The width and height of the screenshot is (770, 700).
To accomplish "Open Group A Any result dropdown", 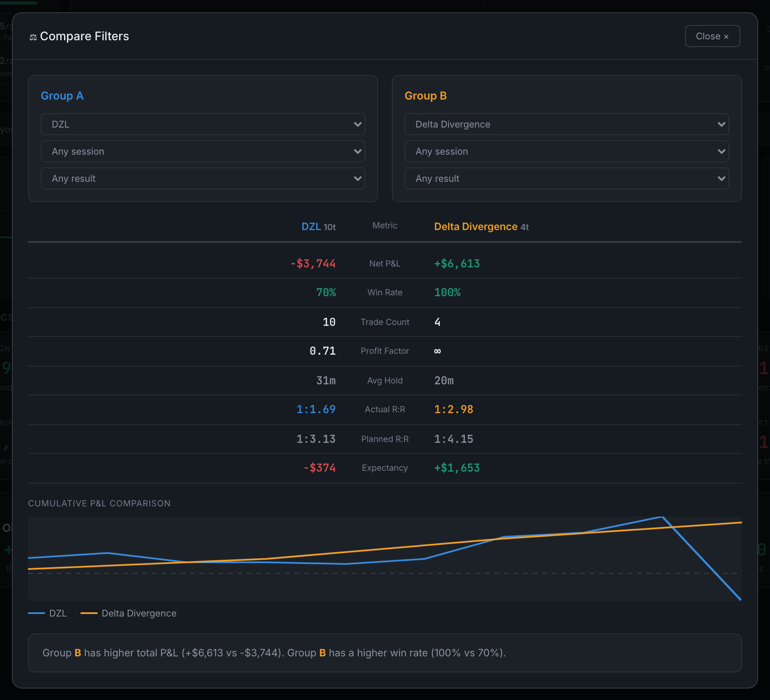I will [203, 178].
